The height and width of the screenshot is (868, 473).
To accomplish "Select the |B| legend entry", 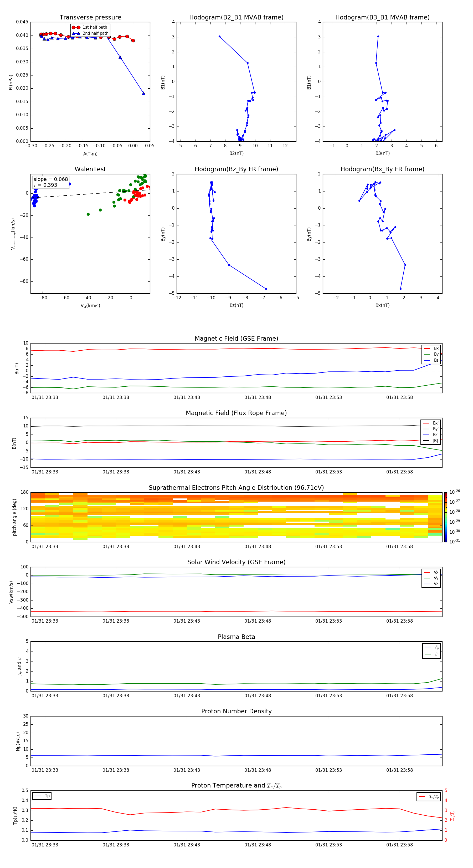I will (x=431, y=441).
